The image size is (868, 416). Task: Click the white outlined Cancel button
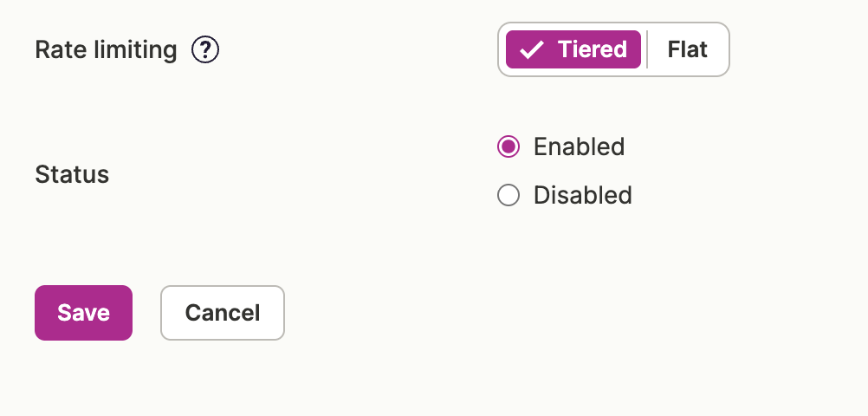point(223,313)
